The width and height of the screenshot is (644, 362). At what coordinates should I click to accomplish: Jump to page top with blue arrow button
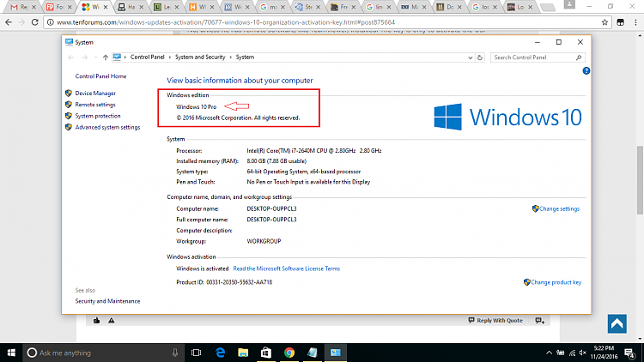(617, 324)
